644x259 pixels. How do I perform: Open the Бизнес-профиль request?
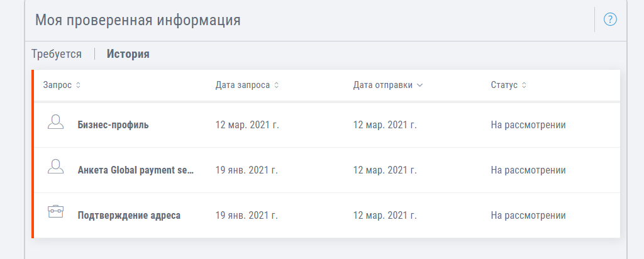(113, 124)
